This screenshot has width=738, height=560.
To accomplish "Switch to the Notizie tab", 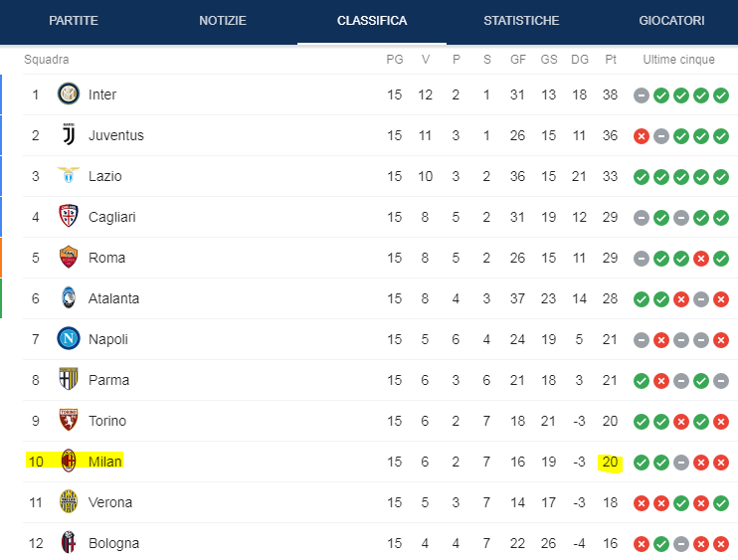I will coord(223,21).
